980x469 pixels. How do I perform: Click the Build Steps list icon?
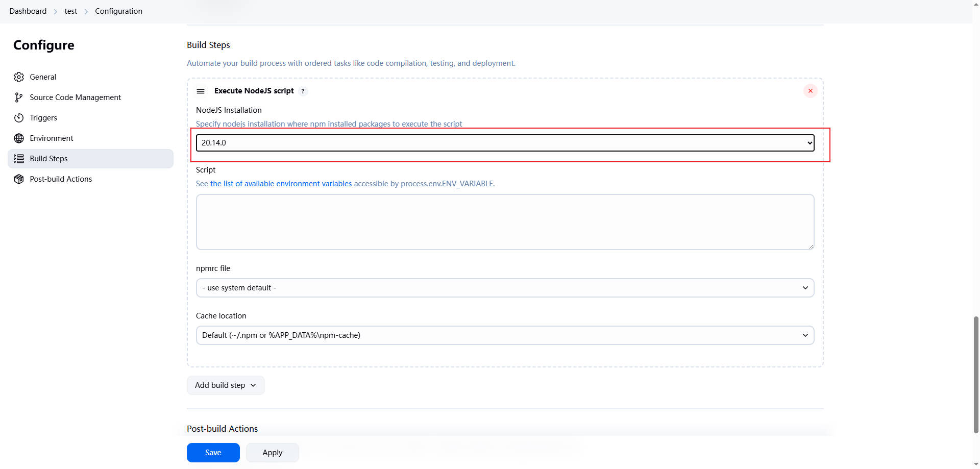[19, 159]
